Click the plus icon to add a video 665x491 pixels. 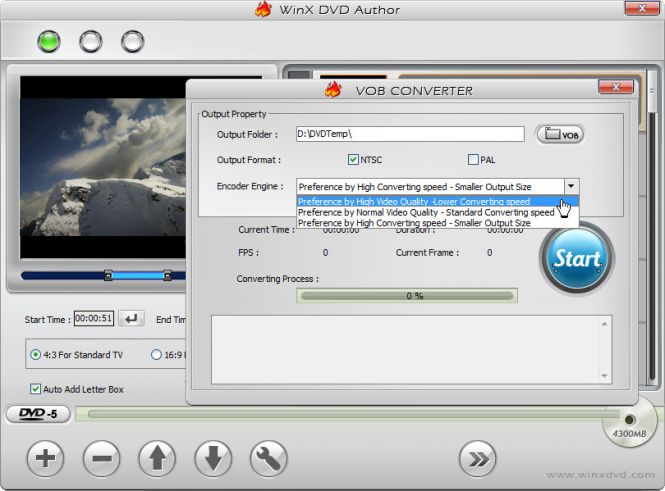coord(45,459)
